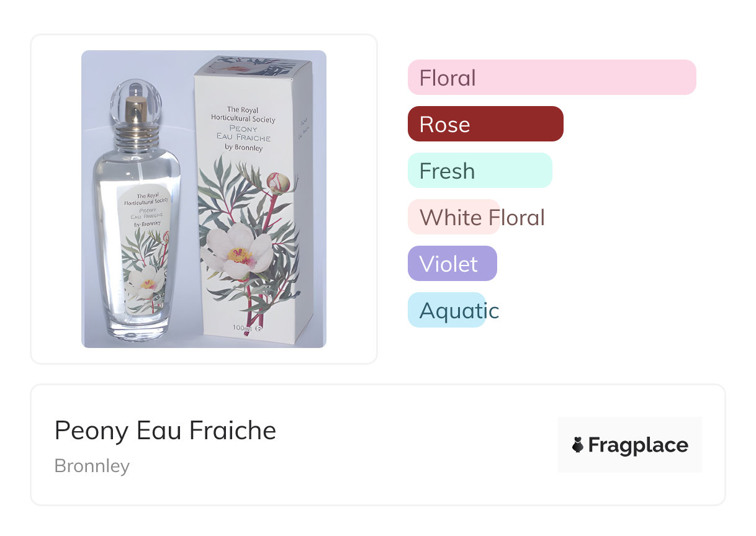
Task: Choose the White Floral accord bar
Action: pyautogui.click(x=454, y=217)
